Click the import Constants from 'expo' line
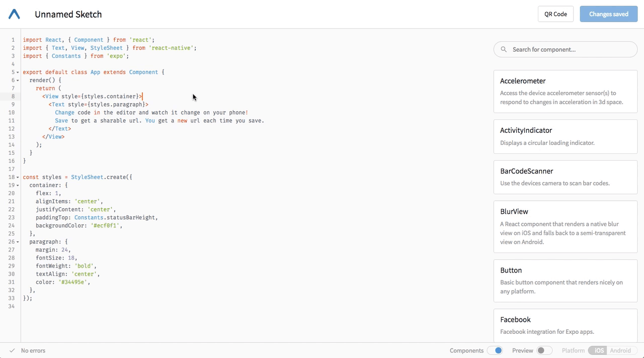This screenshot has height=358, width=644. (76, 56)
